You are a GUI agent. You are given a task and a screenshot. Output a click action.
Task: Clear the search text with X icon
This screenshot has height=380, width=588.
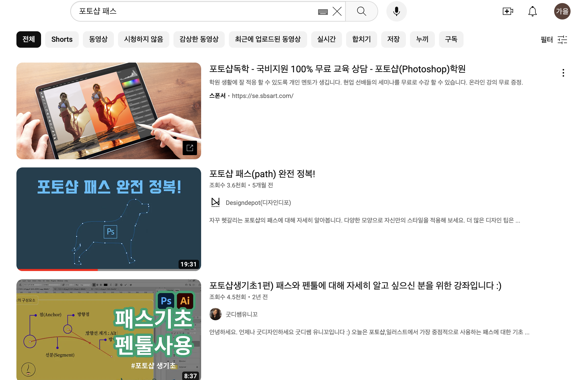click(337, 11)
